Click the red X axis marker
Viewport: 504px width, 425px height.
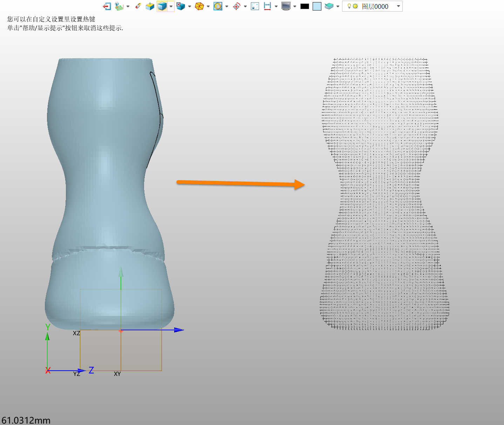tap(48, 371)
